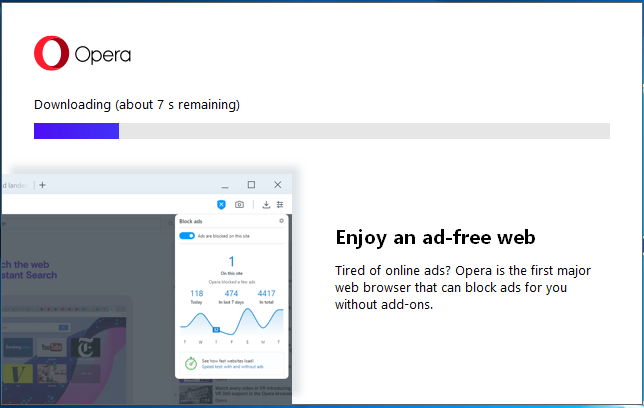Click the 'Tired of online ads?' paragraph

pyautogui.click(x=462, y=287)
